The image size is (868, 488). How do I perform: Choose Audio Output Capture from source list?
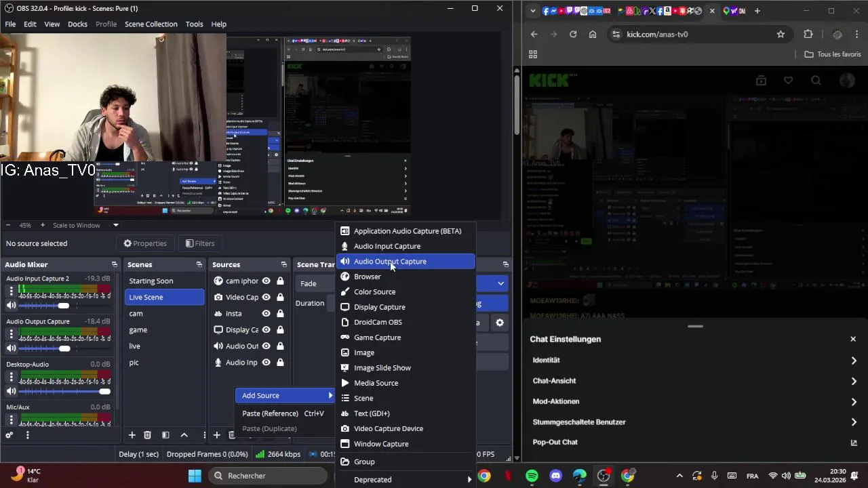point(406,261)
